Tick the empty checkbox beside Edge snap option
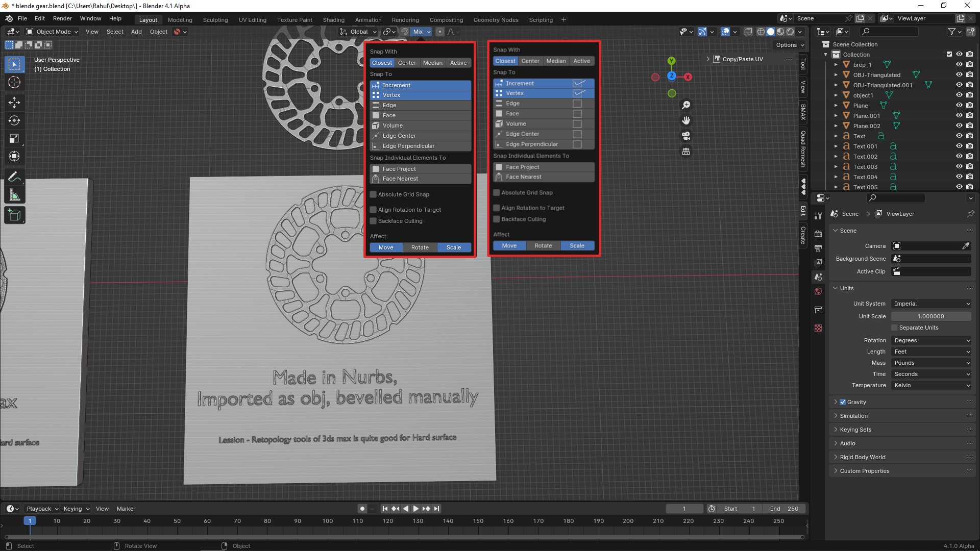Viewport: 980px width, 551px height. [x=577, y=104]
